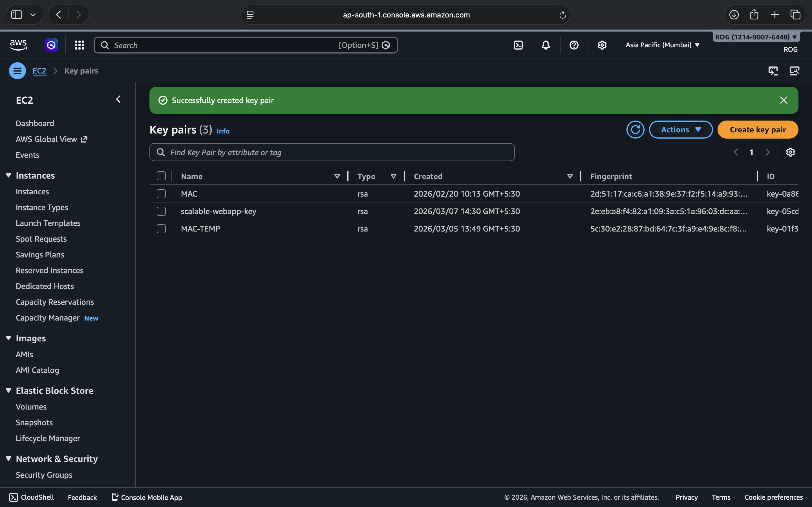Open table preferences gear icon
The width and height of the screenshot is (812, 507).
[790, 152]
